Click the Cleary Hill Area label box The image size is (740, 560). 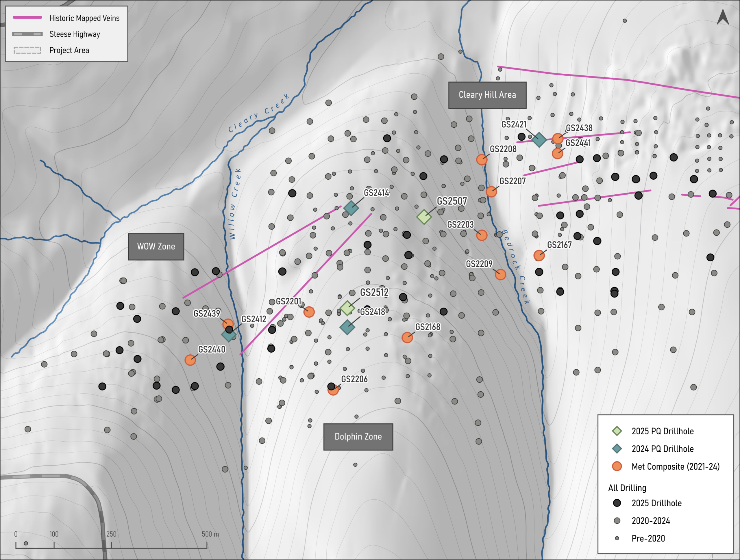tap(487, 95)
